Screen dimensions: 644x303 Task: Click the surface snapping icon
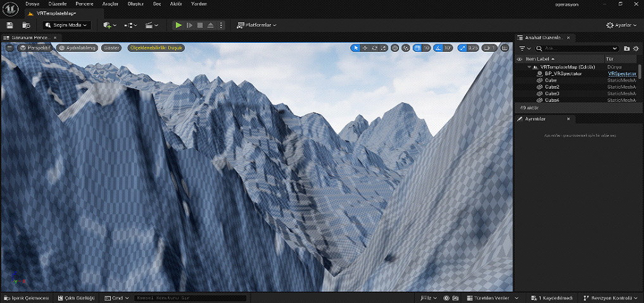pos(406,48)
